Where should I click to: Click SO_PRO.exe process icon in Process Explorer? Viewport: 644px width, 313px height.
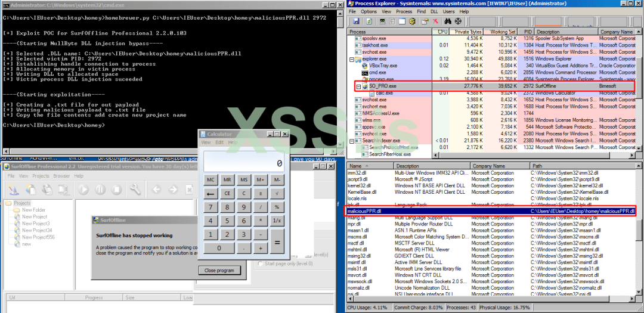pyautogui.click(x=365, y=86)
